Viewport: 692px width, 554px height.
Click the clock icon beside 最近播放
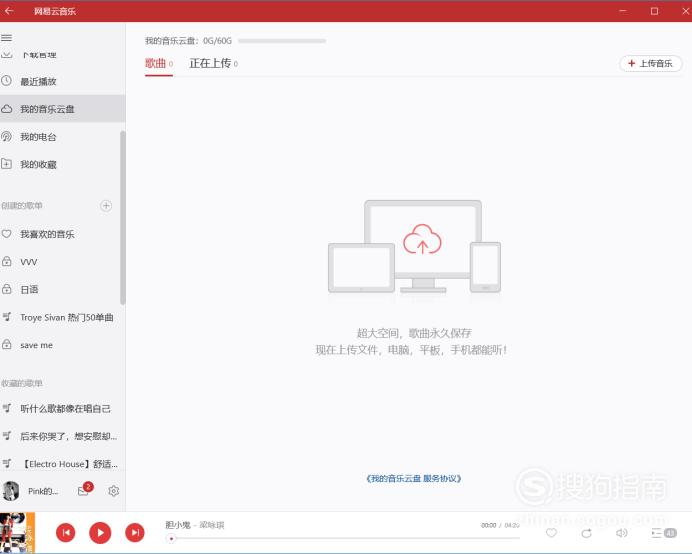[x=6, y=81]
